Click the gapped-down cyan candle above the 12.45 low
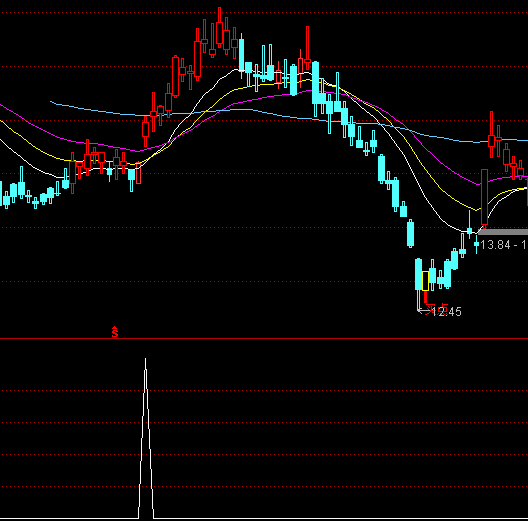 410,233
